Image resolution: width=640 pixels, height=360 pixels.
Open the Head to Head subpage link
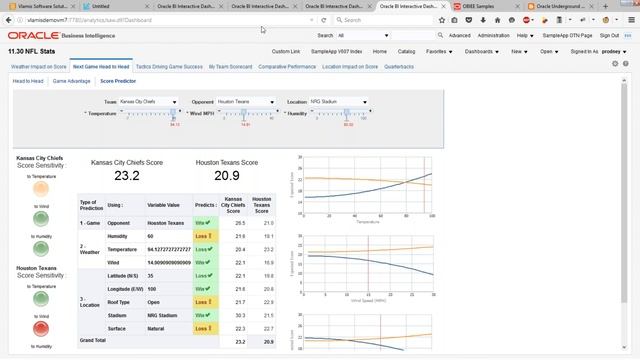28,81
